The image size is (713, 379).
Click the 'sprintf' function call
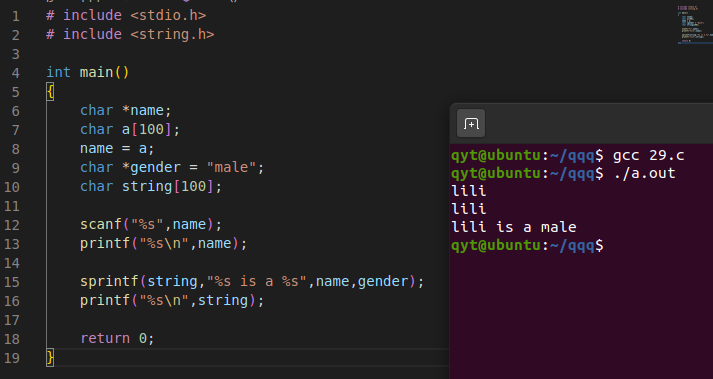click(109, 281)
